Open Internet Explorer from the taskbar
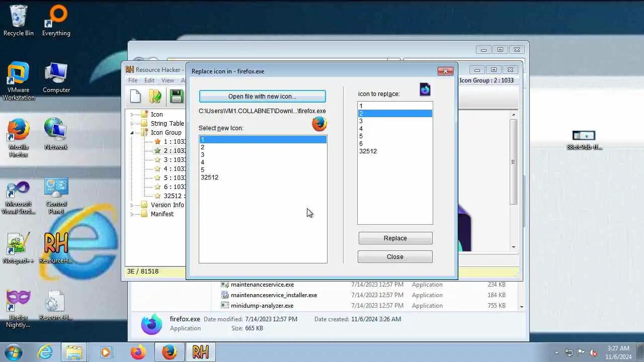Viewport: 644px width, 362px height. point(45,352)
